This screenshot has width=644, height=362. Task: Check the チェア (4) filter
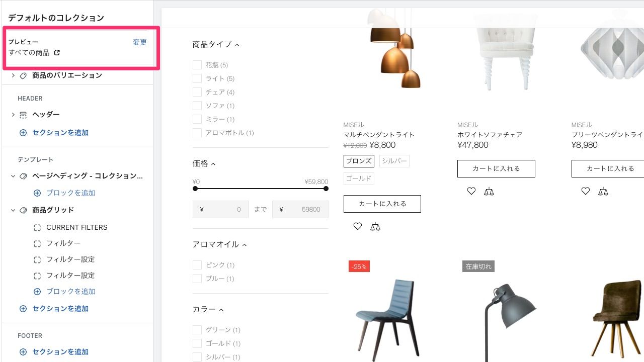click(x=197, y=92)
